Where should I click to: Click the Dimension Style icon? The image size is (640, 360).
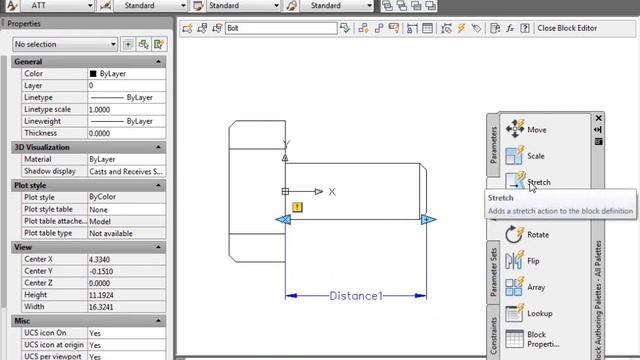[x=105, y=6]
